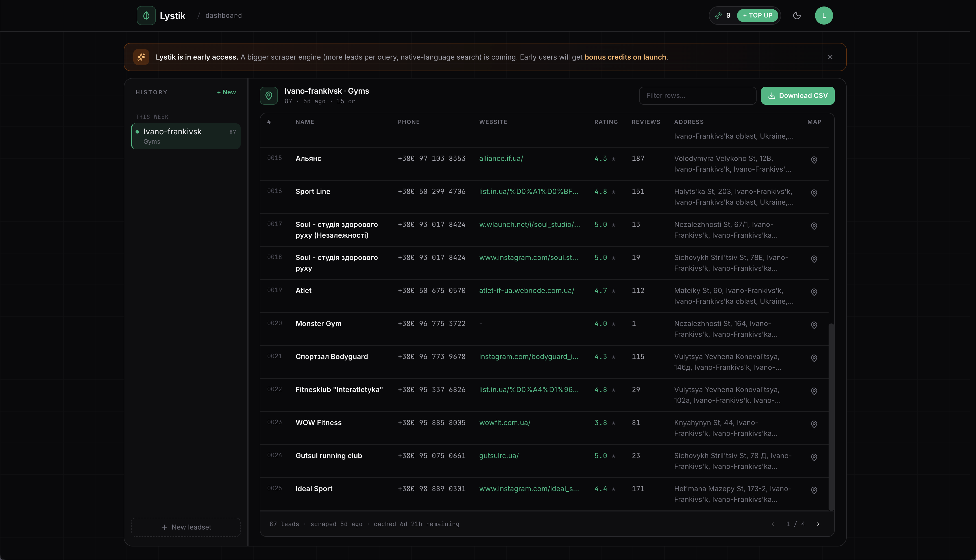Open www.instagram.com/soul.st... link
The image size is (976, 560).
coord(529,258)
